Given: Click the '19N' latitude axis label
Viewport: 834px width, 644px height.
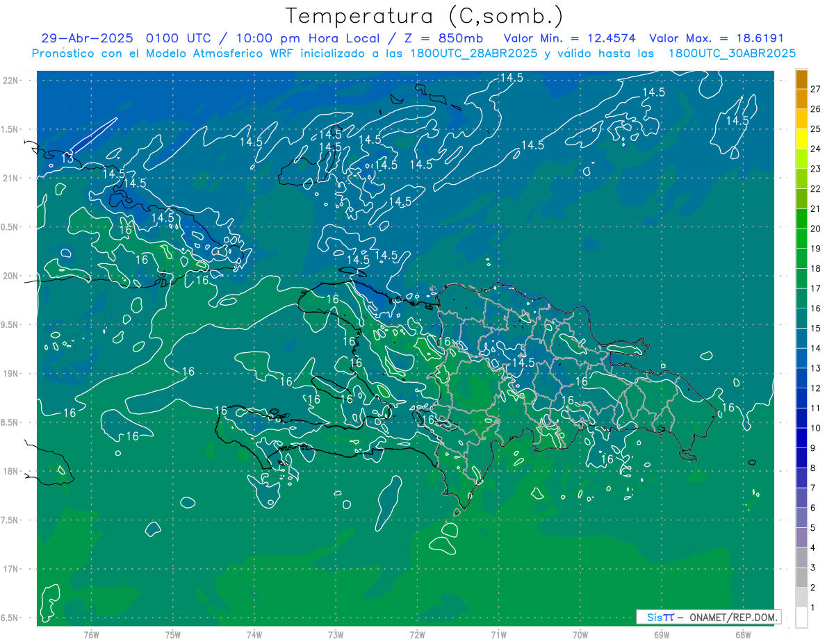Looking at the screenshot, I should coord(11,373).
